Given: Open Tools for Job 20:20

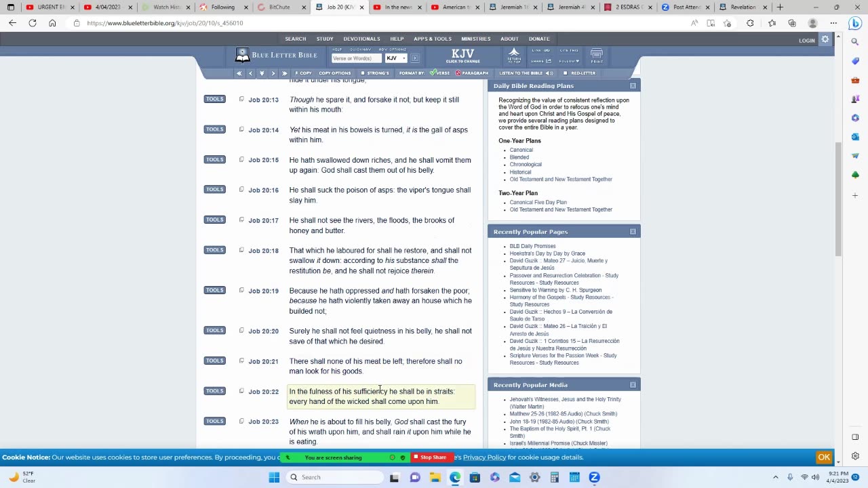Looking at the screenshot, I should point(214,331).
